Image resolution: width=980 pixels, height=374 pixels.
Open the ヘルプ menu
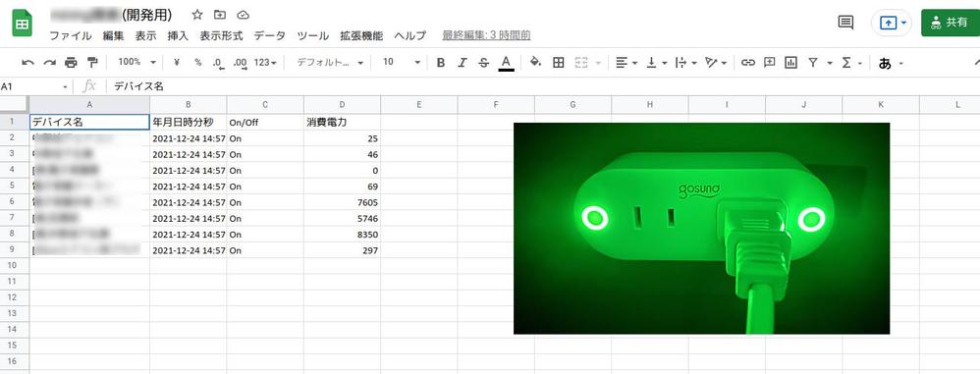pyautogui.click(x=410, y=35)
